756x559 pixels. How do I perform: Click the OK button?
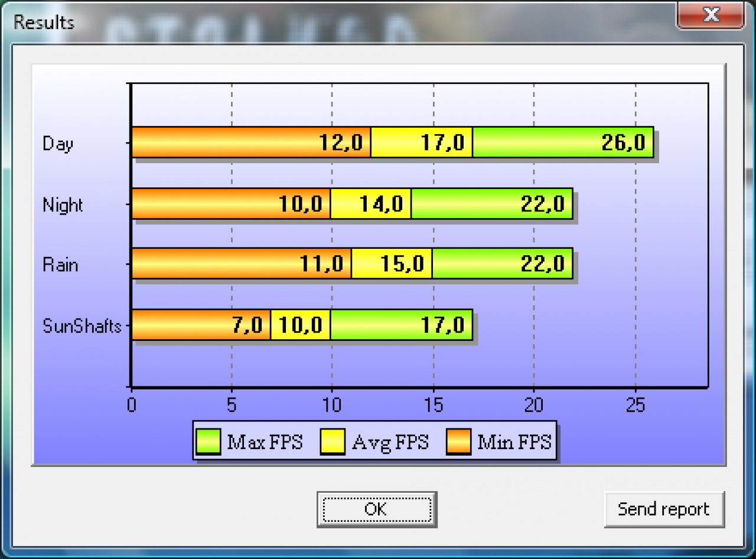coord(376,509)
